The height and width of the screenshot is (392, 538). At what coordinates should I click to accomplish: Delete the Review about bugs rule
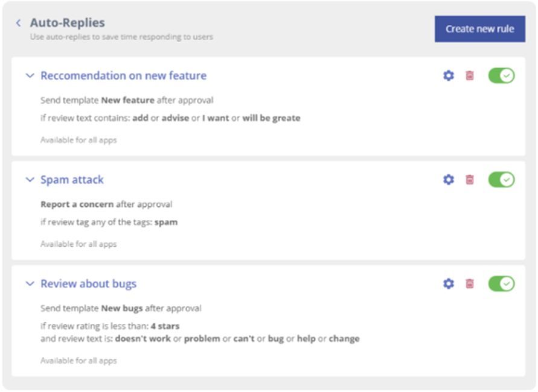click(470, 283)
